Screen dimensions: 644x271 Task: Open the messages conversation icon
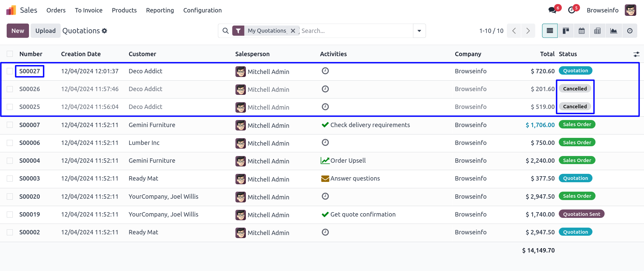point(552,10)
